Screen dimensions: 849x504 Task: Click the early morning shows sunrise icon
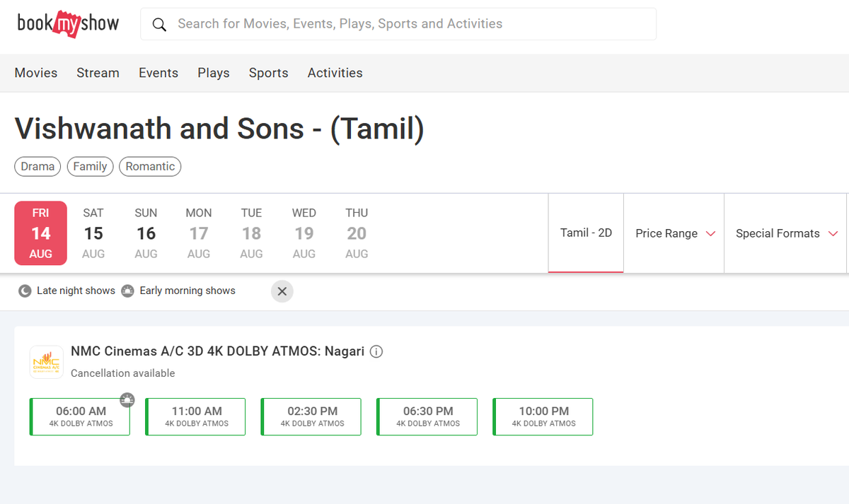(x=127, y=291)
